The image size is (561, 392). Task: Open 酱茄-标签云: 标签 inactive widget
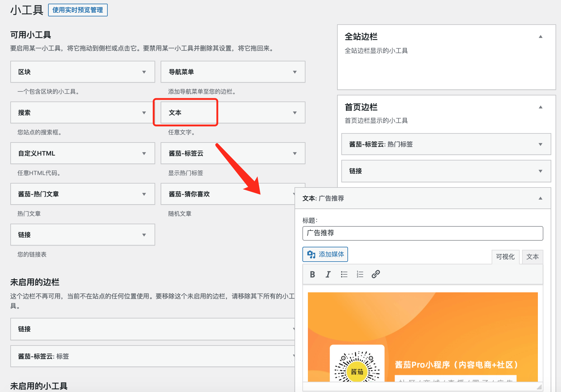(x=153, y=356)
